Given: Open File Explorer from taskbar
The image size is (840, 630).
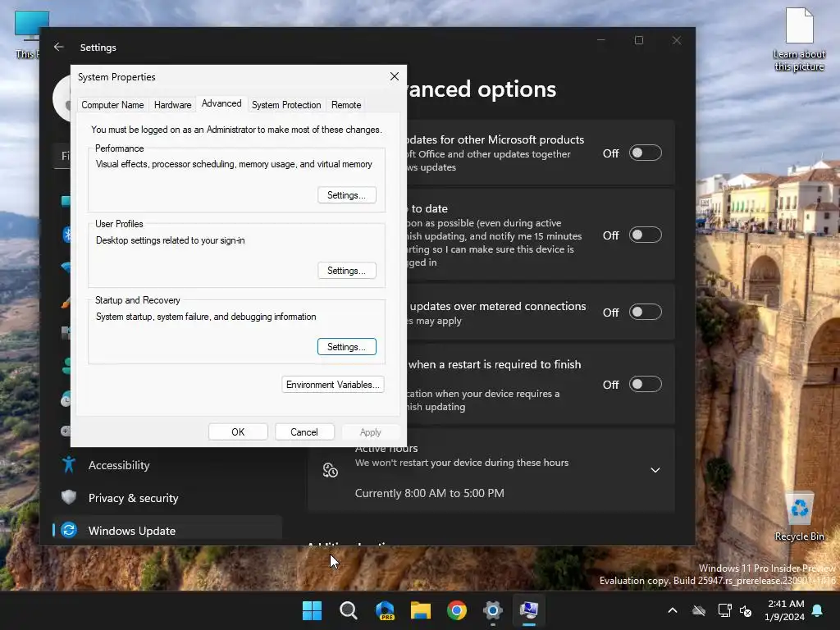Looking at the screenshot, I should point(421,610).
